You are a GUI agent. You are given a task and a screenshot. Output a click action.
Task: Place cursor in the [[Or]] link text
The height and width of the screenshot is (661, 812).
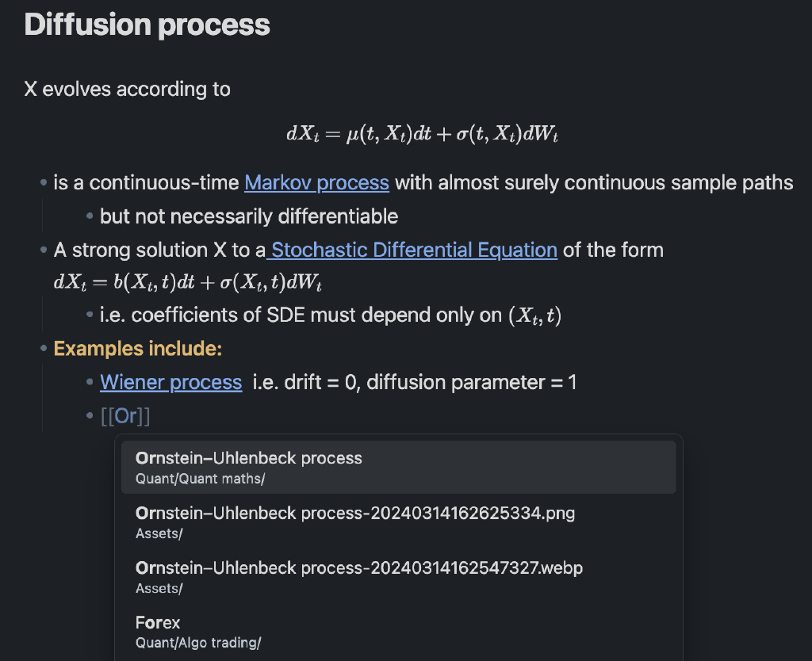tap(127, 417)
